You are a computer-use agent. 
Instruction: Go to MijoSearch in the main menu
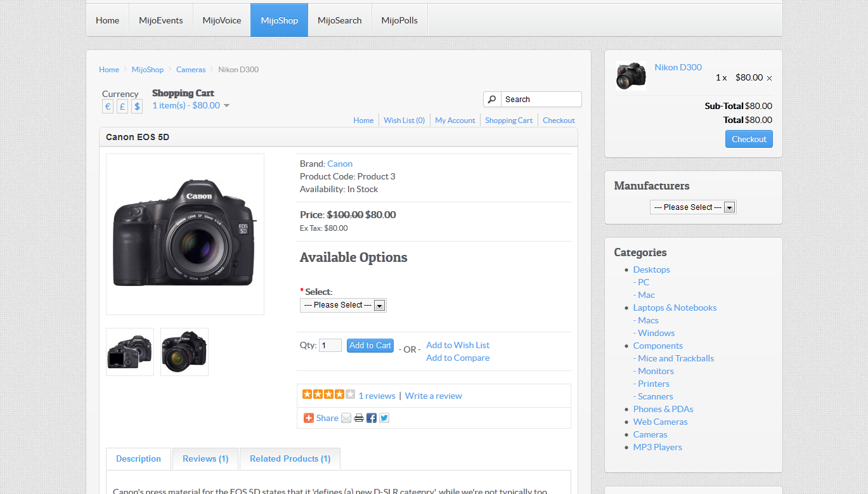pos(339,20)
